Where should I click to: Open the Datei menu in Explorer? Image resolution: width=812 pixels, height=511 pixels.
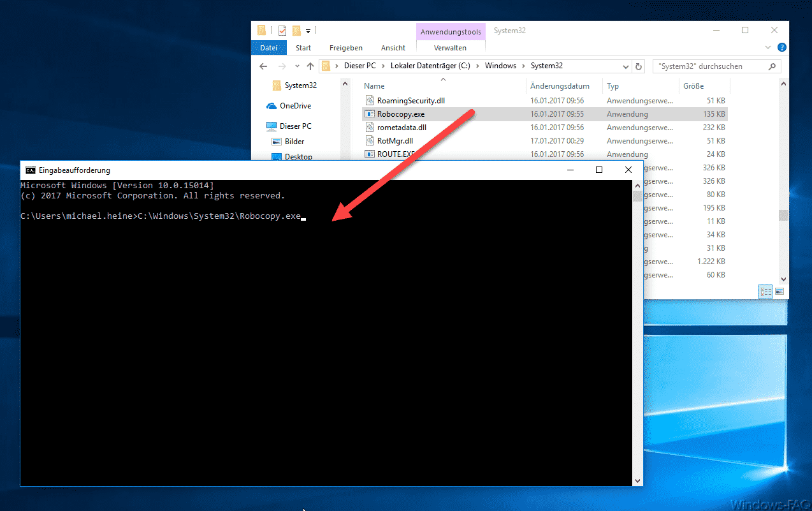[269, 48]
